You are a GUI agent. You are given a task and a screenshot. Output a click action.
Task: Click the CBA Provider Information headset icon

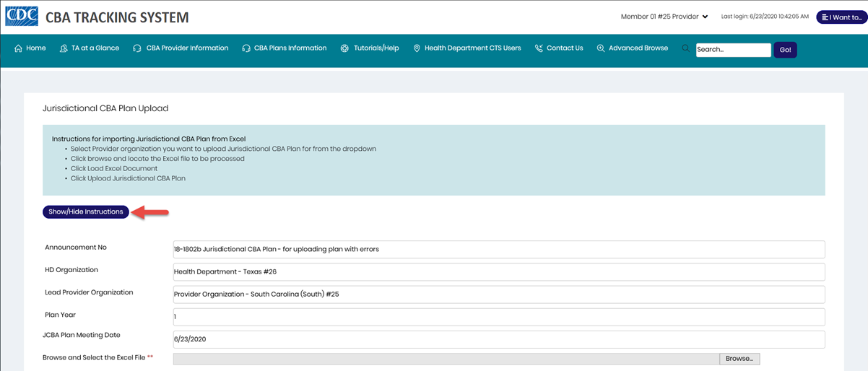pyautogui.click(x=137, y=48)
